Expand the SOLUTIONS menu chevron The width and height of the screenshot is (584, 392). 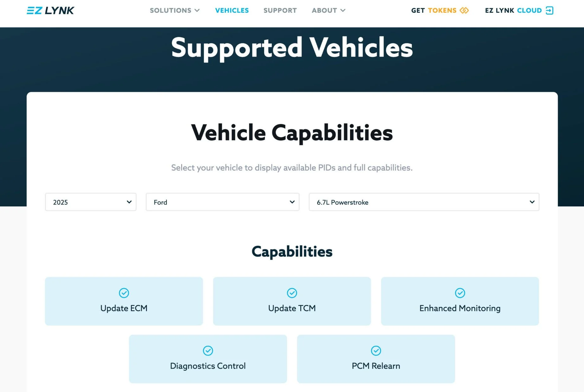tap(198, 10)
